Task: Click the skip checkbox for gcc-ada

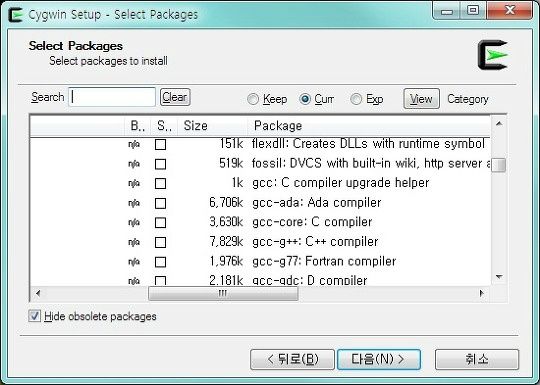Action: coord(160,203)
